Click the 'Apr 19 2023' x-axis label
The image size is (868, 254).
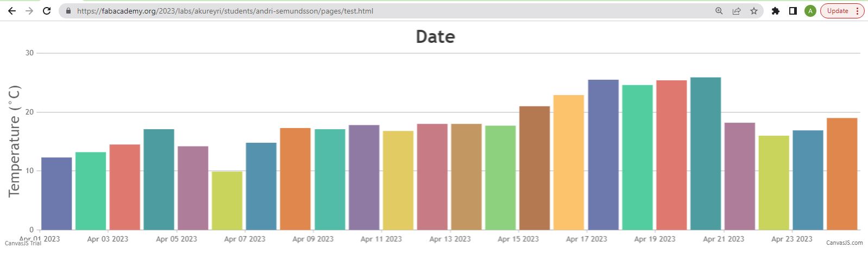(655, 239)
